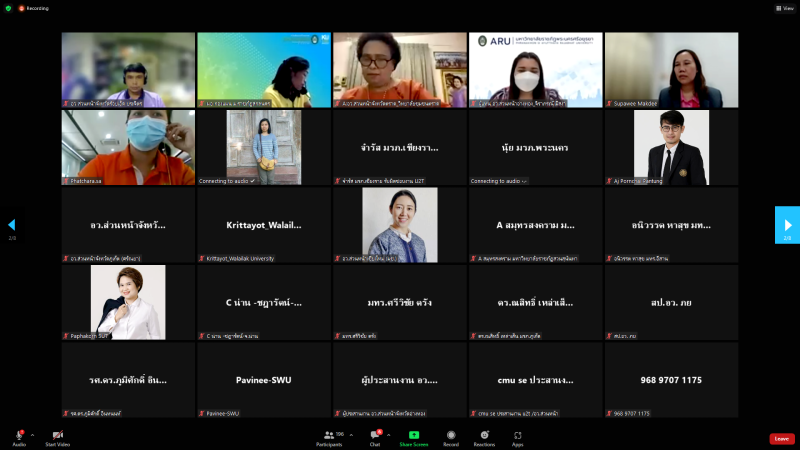
Task: Click the red Leave button
Action: pos(782,438)
